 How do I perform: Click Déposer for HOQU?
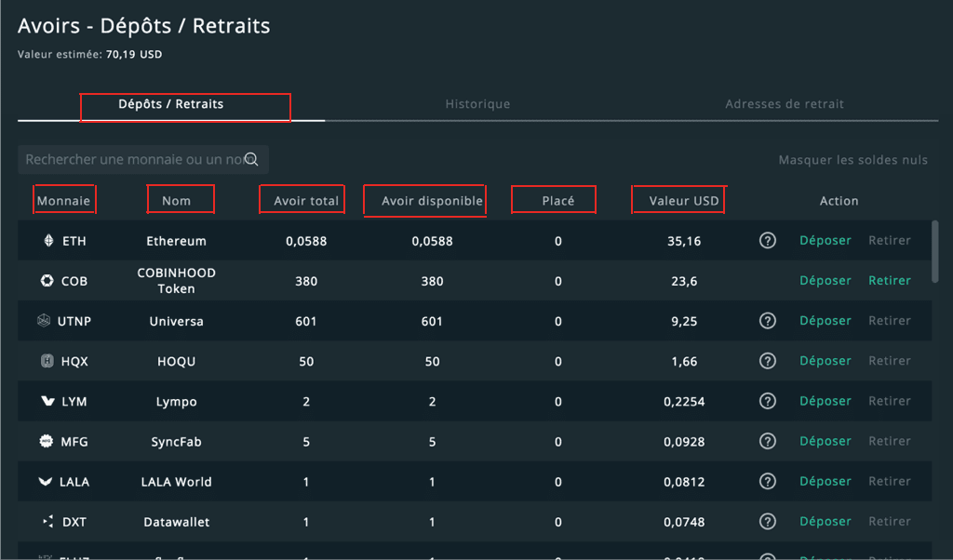825,361
